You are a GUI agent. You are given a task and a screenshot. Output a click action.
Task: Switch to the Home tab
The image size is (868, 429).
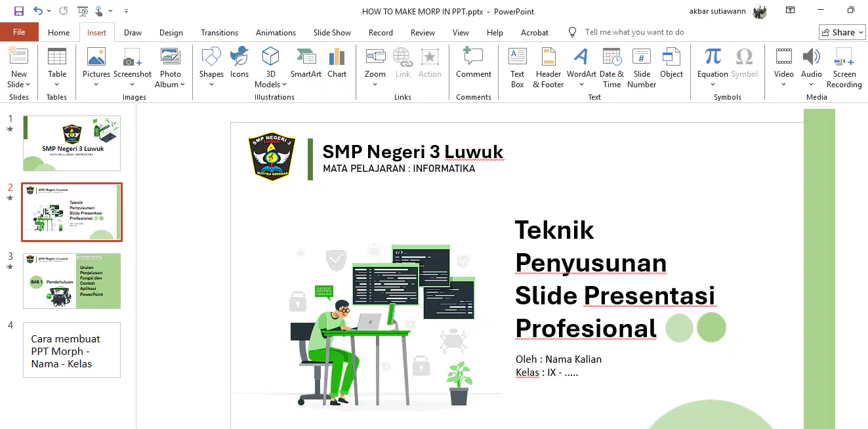(x=58, y=32)
